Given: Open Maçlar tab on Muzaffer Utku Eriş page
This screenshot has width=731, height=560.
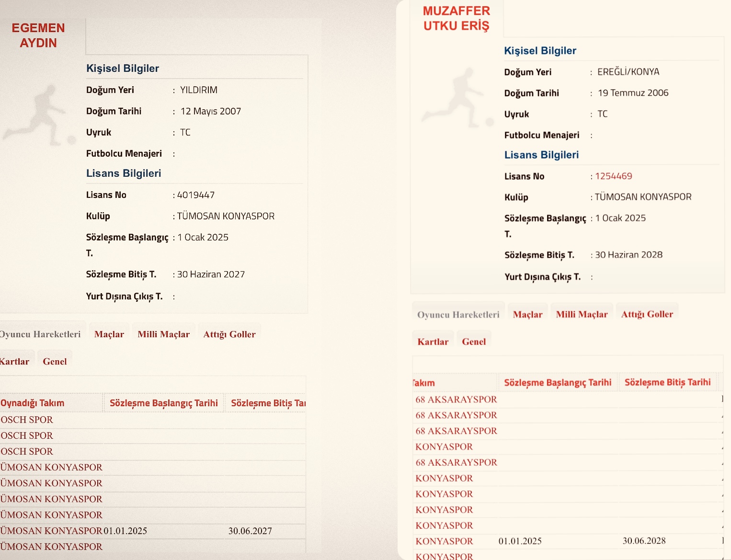Looking at the screenshot, I should (x=528, y=315).
